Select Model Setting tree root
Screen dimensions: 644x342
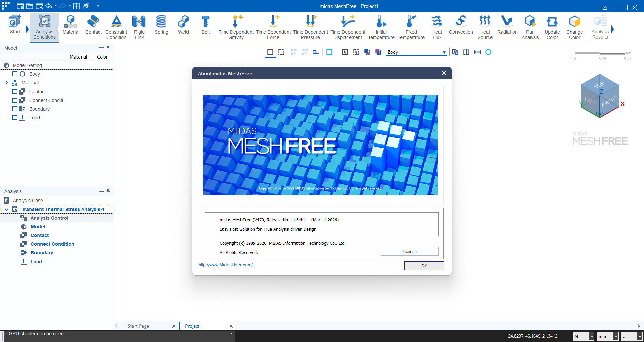click(27, 65)
